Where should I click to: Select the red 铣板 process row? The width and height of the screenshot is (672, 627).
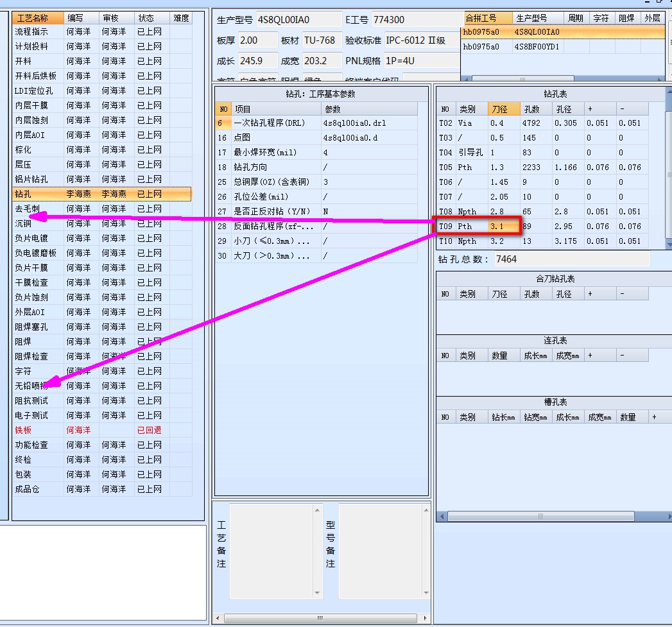point(102,430)
